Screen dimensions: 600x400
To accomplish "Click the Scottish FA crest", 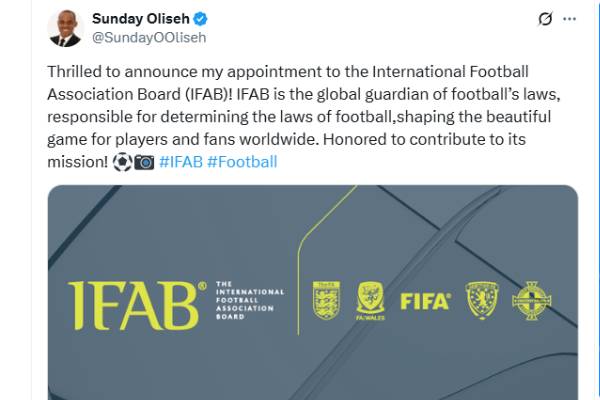I will 482,300.
